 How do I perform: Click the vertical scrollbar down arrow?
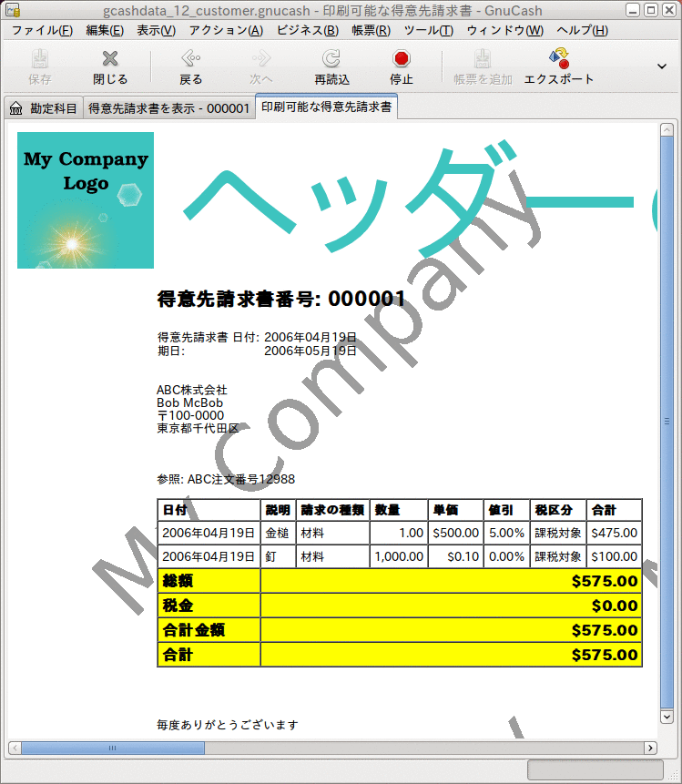pyautogui.click(x=667, y=718)
